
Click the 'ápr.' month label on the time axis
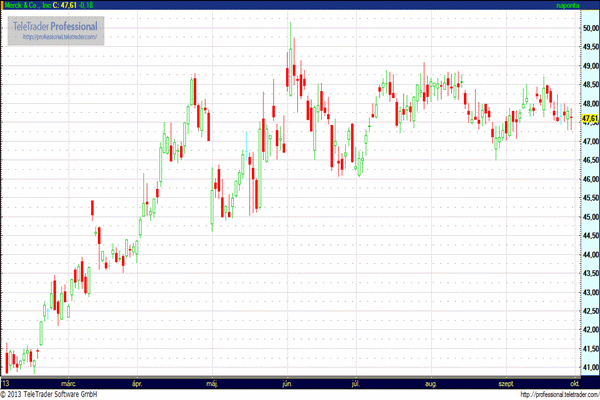coord(138,382)
